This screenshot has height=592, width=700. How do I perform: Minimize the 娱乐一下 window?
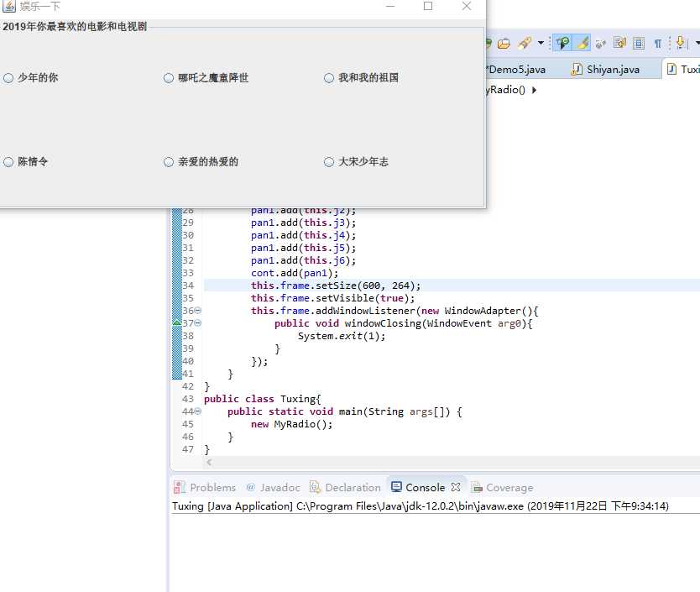(390, 6)
